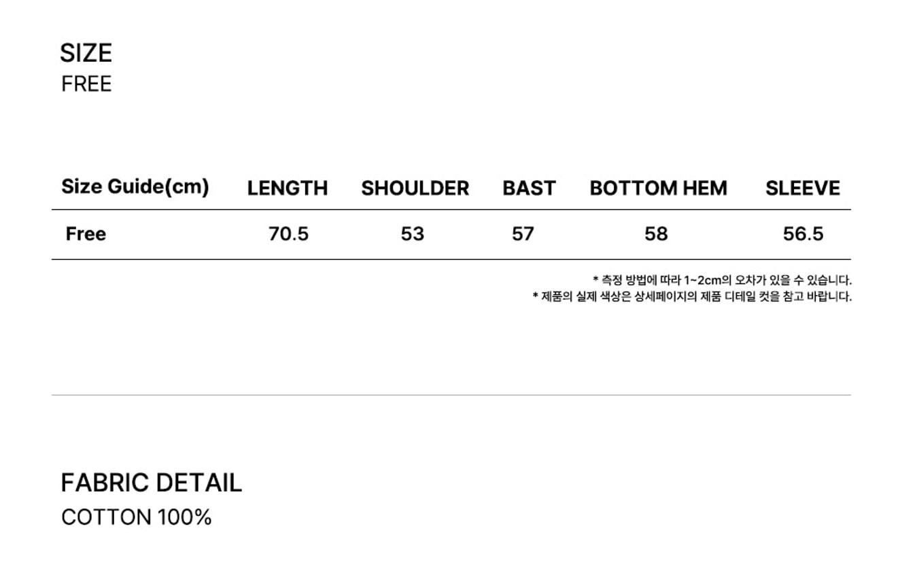Select the COTTON 100% text
This screenshot has width=900, height=588.
[136, 517]
